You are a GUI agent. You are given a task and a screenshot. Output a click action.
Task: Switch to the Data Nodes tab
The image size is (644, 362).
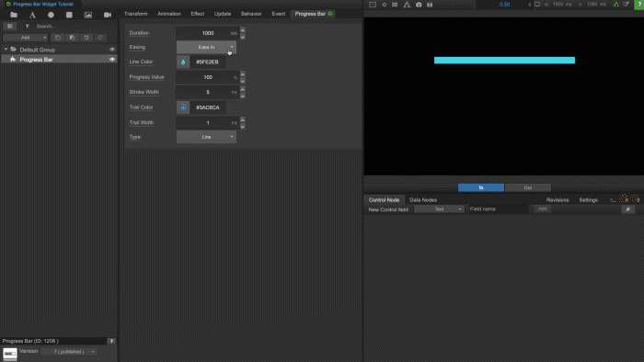click(x=423, y=200)
